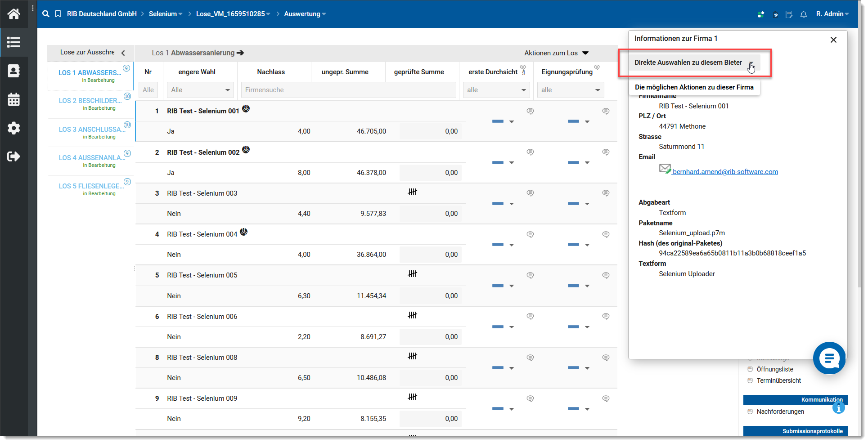Screen dimensions: 868x443
Task: Click the pie chart icon beside Selenium 002
Action: click(x=246, y=150)
